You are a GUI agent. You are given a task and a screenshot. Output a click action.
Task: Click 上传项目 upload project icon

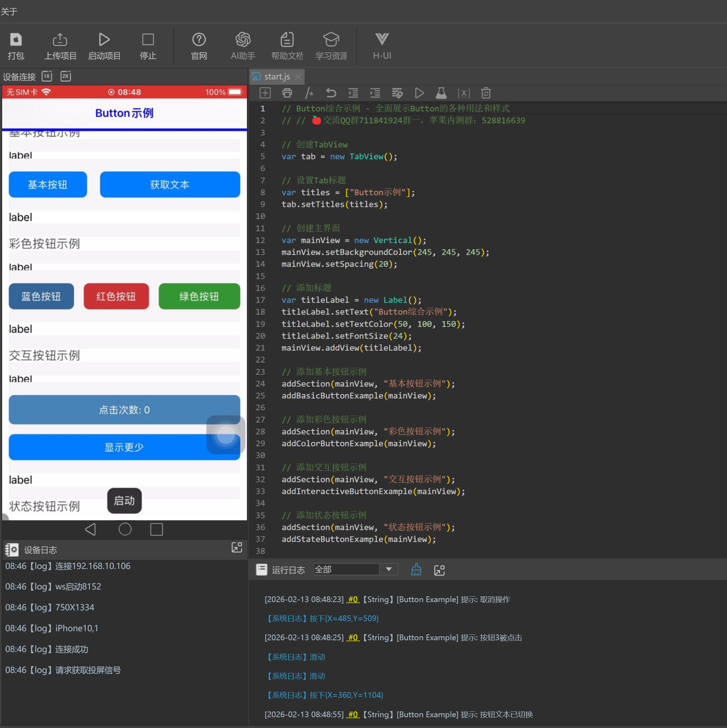(60, 46)
